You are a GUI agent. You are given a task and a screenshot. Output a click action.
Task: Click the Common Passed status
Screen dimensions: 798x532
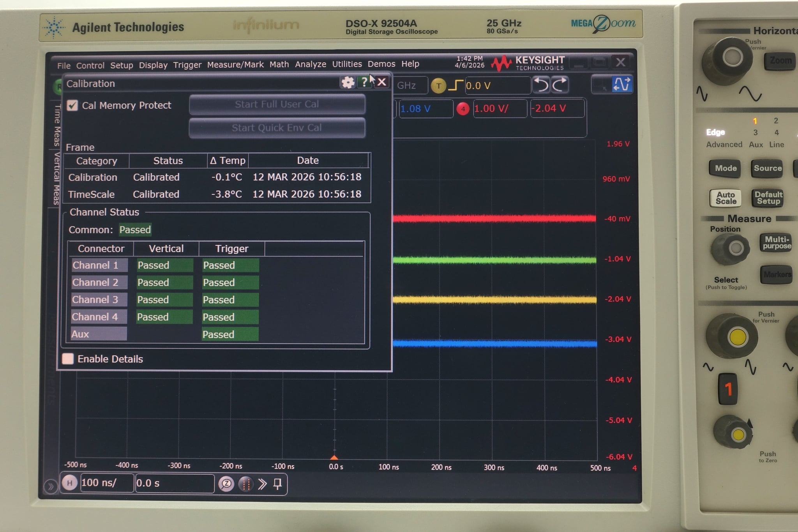pyautogui.click(x=135, y=230)
